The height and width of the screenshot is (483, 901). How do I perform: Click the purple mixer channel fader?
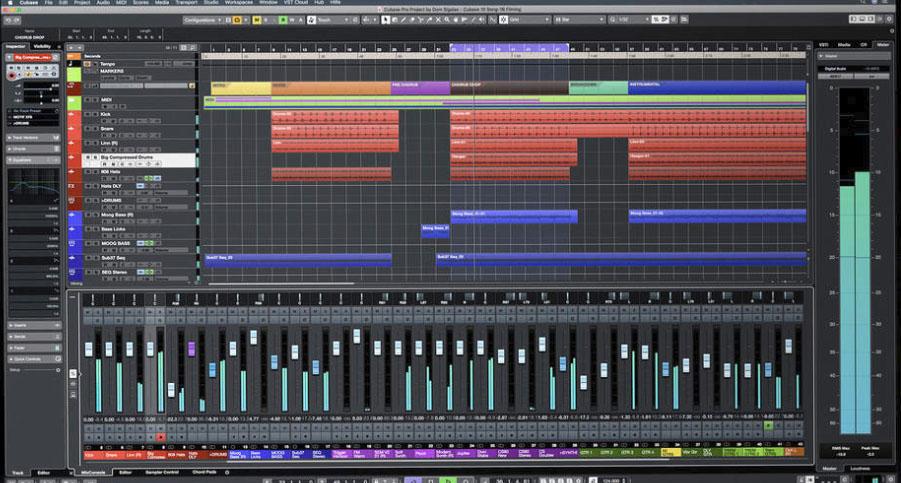point(190,349)
